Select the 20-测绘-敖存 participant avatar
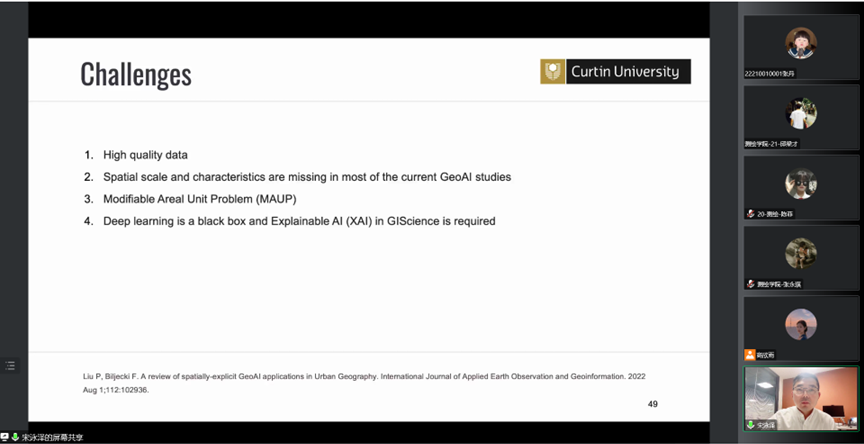Screen dimensions: 864x444 point(800,184)
